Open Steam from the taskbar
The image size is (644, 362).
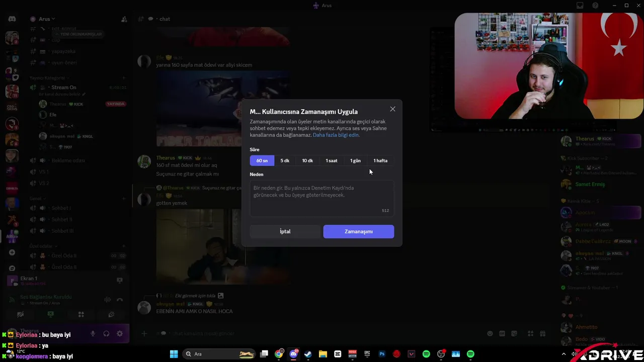point(308,354)
